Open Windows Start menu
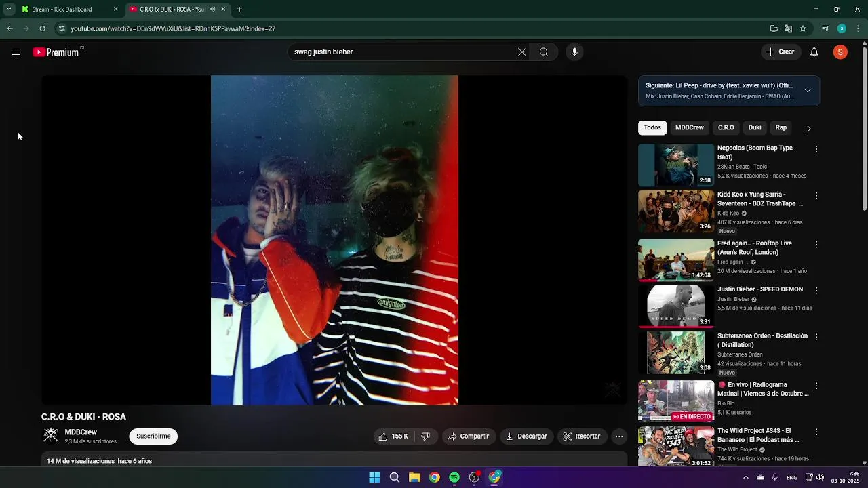The width and height of the screenshot is (868, 488). coord(374,477)
